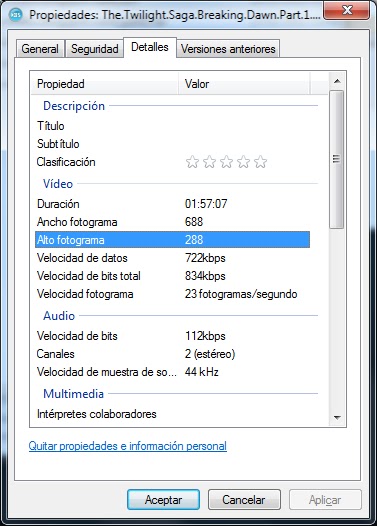The height and width of the screenshot is (527, 377).
Task: Select the Velocidad de bits total row
Action: click(x=172, y=276)
